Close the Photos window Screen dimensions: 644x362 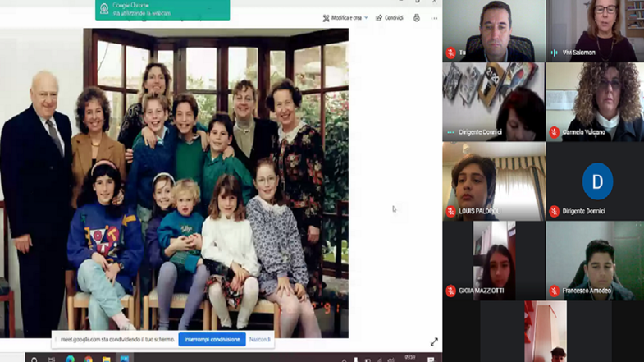pyautogui.click(x=434, y=2)
